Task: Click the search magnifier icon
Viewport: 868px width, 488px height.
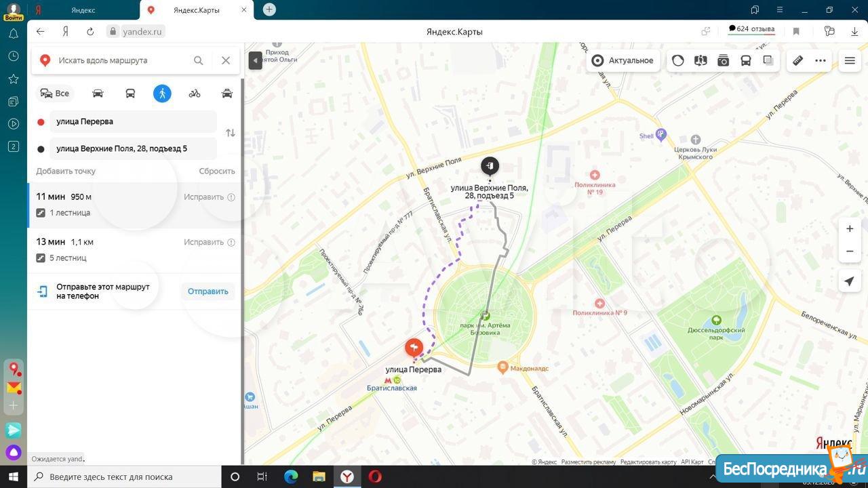Action: (x=198, y=60)
